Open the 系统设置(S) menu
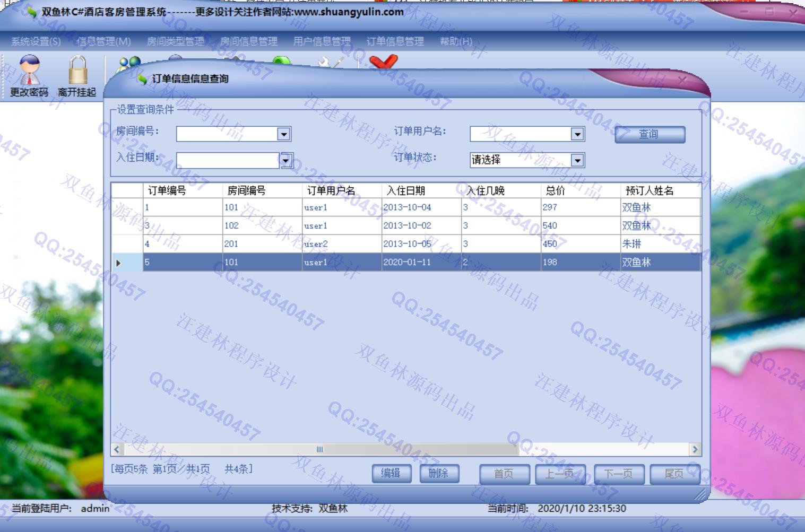 pyautogui.click(x=36, y=41)
